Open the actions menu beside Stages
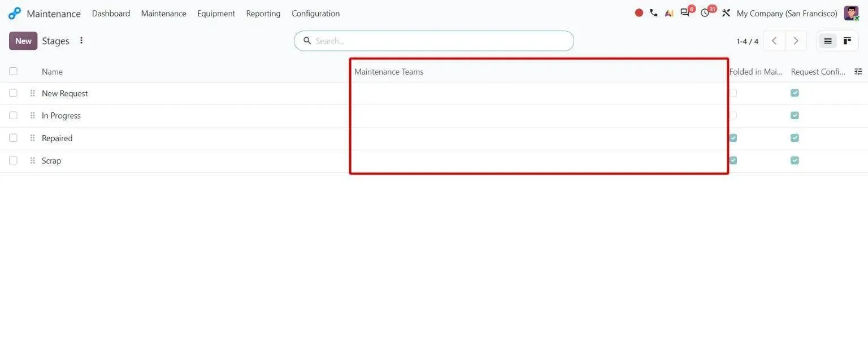Viewport: 868px width, 361px height. tap(81, 41)
